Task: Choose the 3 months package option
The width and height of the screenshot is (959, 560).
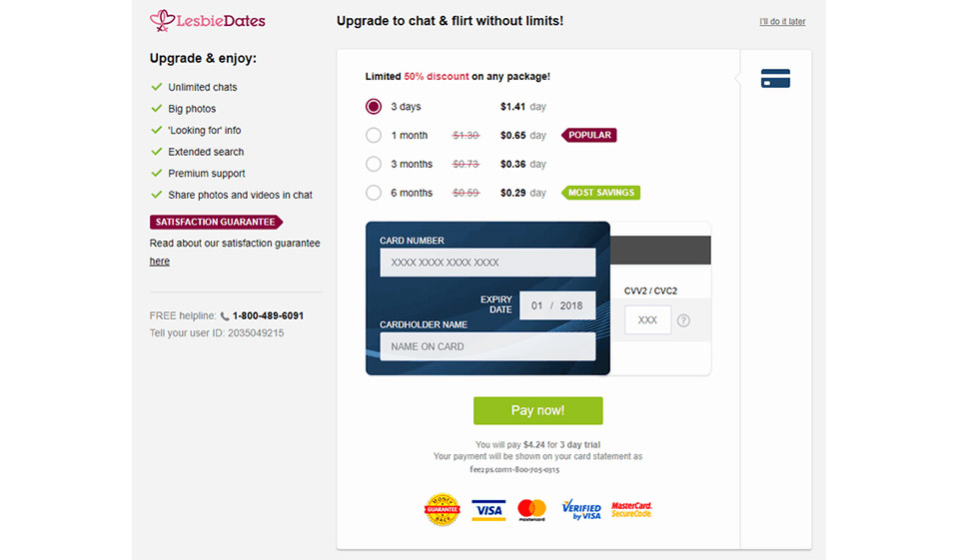Action: [x=374, y=164]
